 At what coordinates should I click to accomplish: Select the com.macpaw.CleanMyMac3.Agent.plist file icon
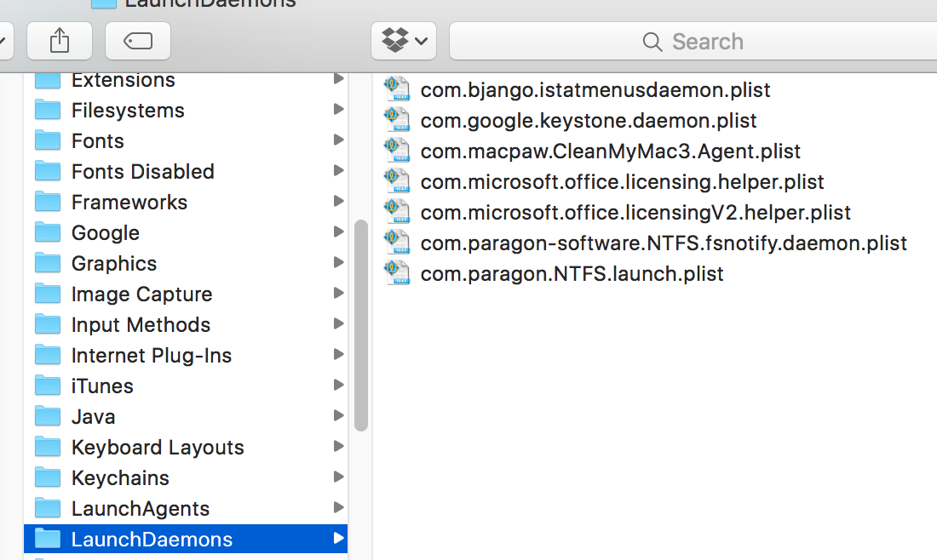395,151
